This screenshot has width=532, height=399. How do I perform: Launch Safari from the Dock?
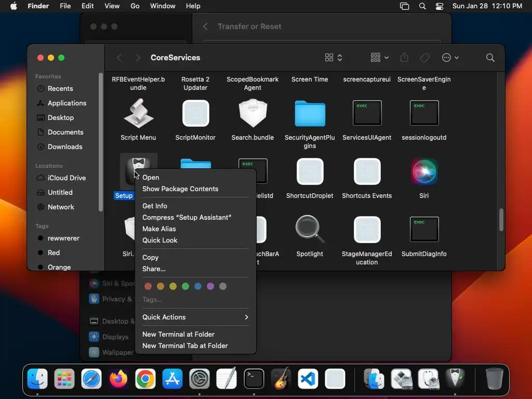(91, 378)
